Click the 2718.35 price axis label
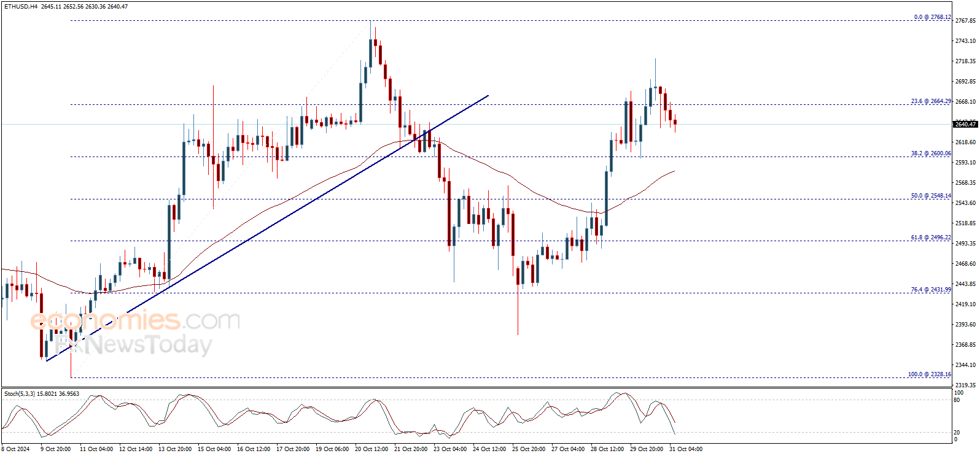The image size is (980, 456). coord(965,61)
